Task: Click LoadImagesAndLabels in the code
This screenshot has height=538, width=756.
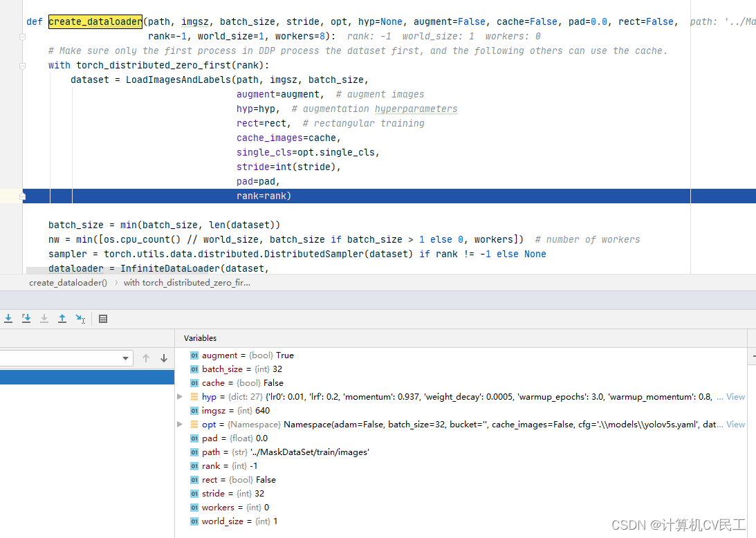Action: tap(178, 80)
